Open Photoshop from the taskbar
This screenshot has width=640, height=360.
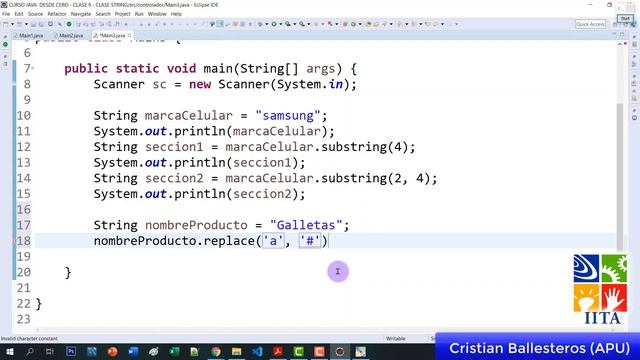[x=71, y=351]
